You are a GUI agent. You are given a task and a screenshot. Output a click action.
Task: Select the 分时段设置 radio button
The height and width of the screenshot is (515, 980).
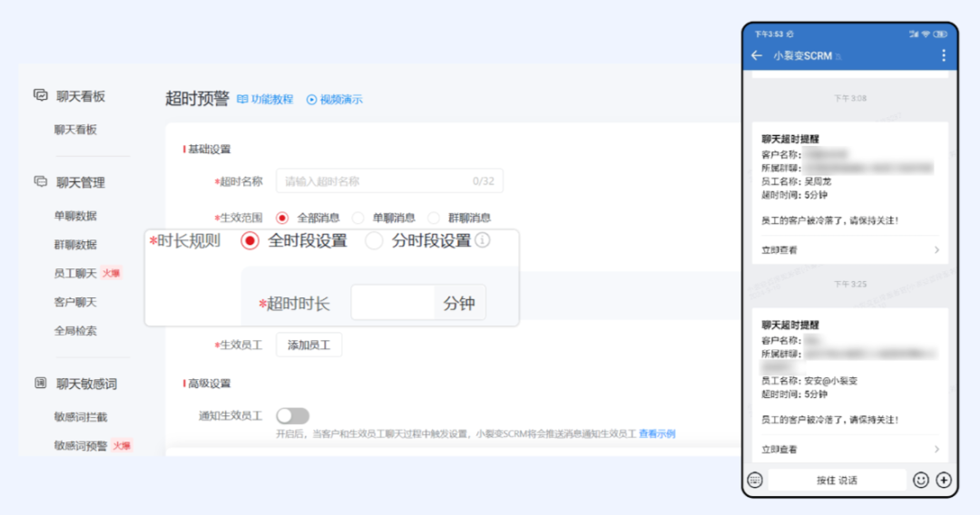(374, 241)
